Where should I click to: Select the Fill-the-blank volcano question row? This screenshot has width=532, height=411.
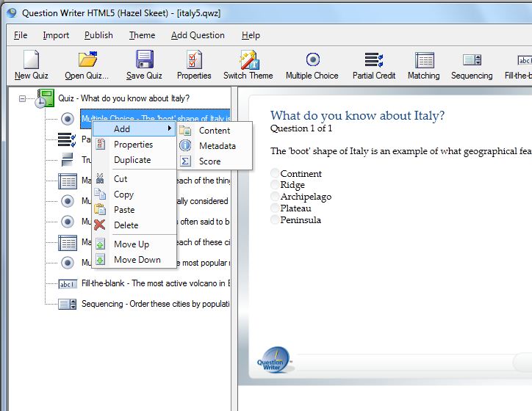156,283
